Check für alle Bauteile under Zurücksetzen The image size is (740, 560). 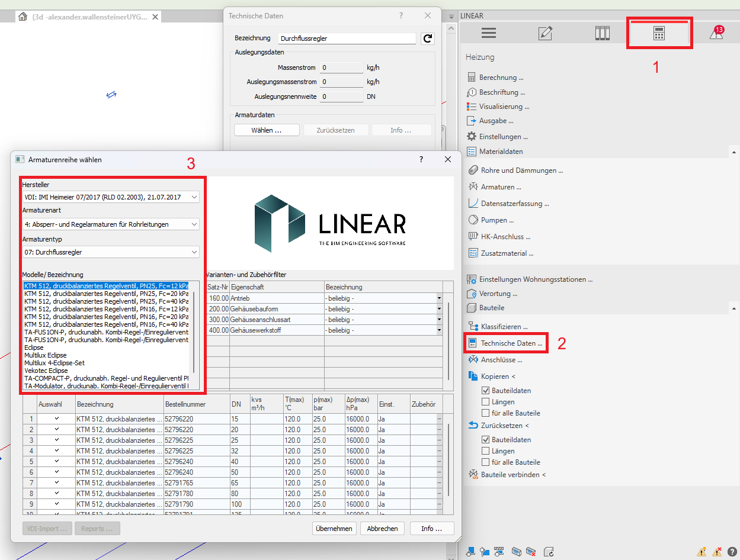coord(486,462)
